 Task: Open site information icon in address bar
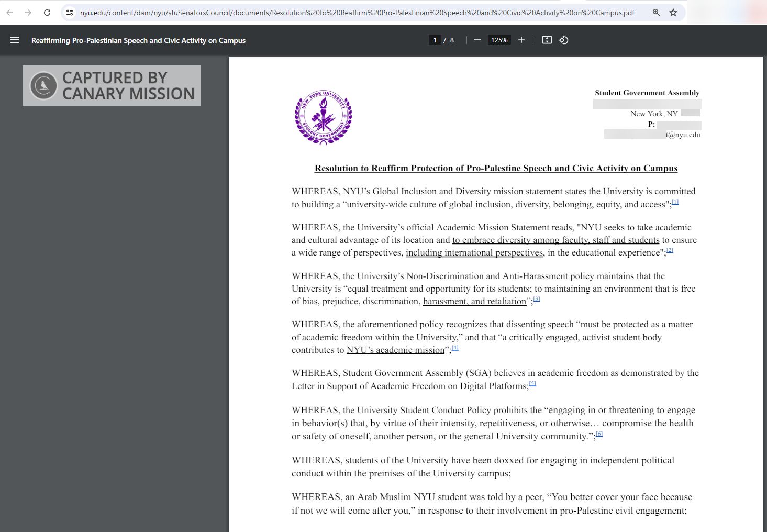point(70,13)
